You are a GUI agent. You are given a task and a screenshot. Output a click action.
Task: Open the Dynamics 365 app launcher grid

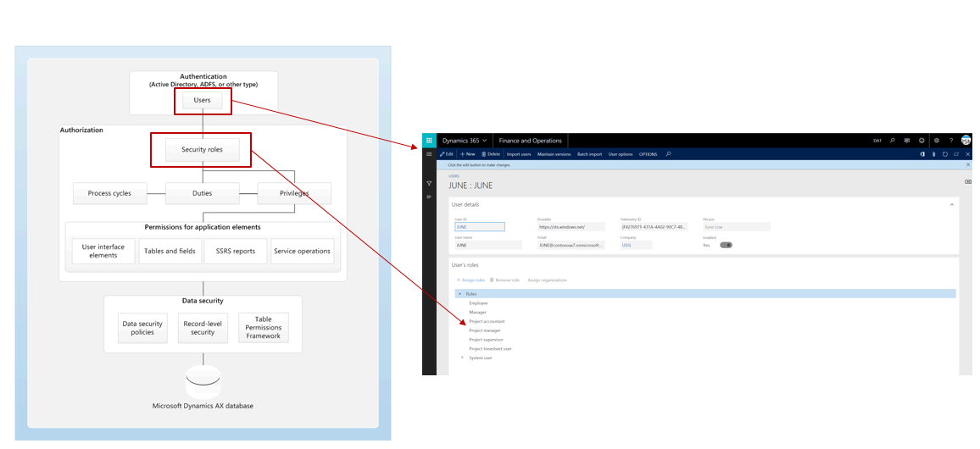(x=429, y=141)
